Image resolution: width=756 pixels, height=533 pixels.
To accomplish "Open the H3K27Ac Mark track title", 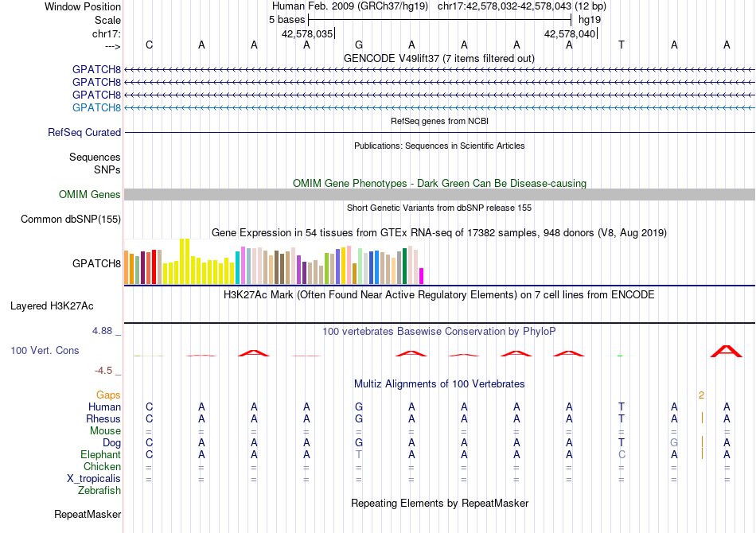I will [438, 294].
